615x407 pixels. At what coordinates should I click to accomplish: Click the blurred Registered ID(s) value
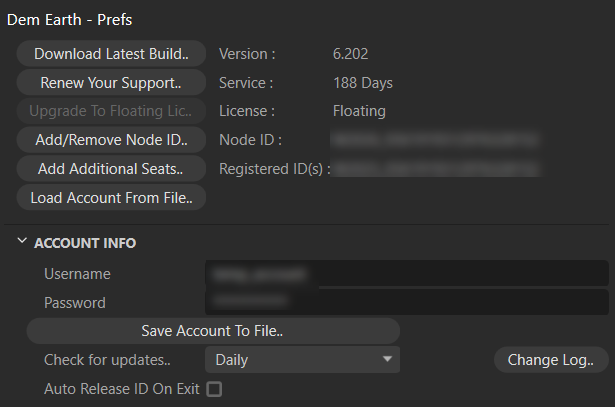pos(436,169)
